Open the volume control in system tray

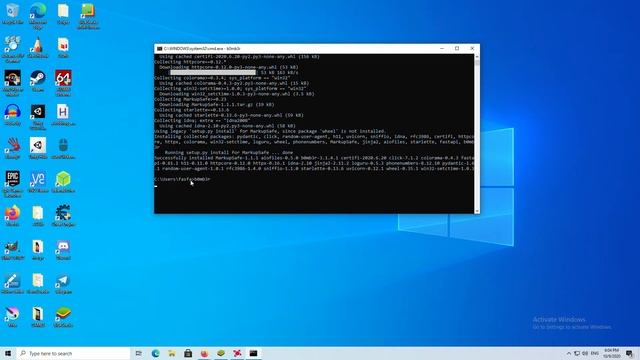click(x=585, y=353)
